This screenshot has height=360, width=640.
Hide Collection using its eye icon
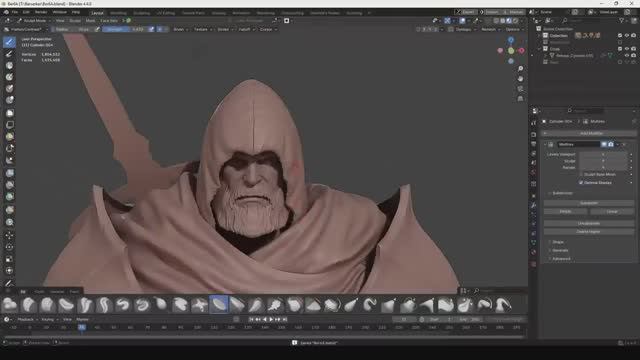coord(627,36)
